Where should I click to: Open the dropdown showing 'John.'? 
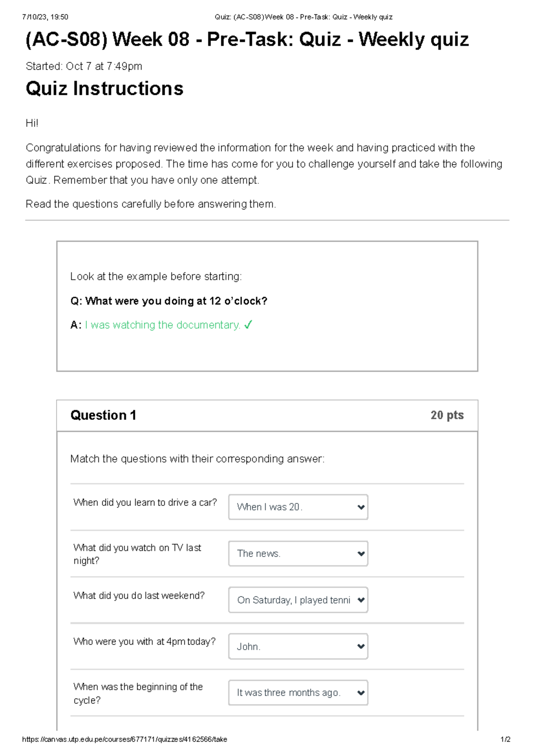coord(297,646)
